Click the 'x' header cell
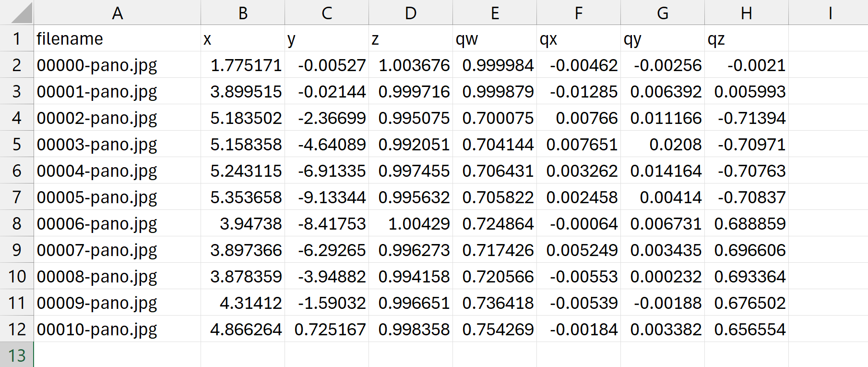This screenshot has width=868, height=367. [x=243, y=38]
